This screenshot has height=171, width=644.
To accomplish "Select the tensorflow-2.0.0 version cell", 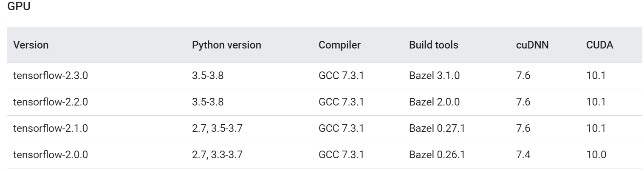I will [51, 155].
